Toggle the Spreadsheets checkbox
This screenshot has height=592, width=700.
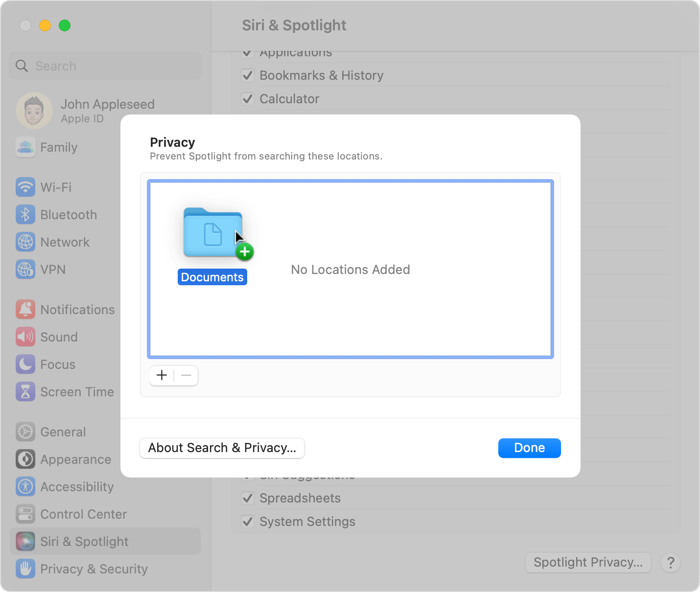point(248,498)
